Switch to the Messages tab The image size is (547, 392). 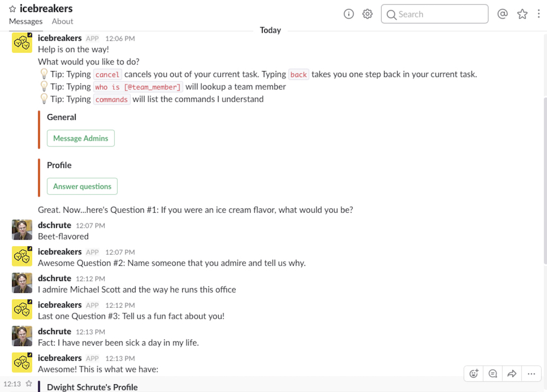coord(26,21)
